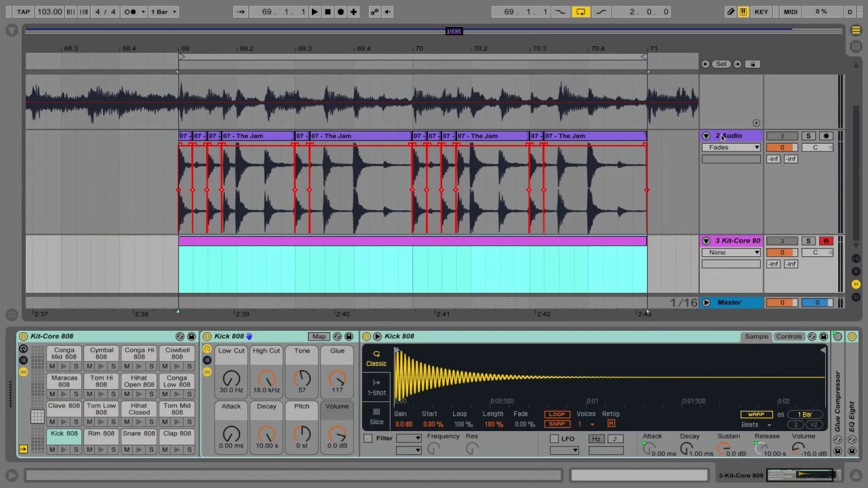Toggle the Automation Arm icon
Image resolution: width=868 pixels, height=488 pixels.
[x=374, y=12]
